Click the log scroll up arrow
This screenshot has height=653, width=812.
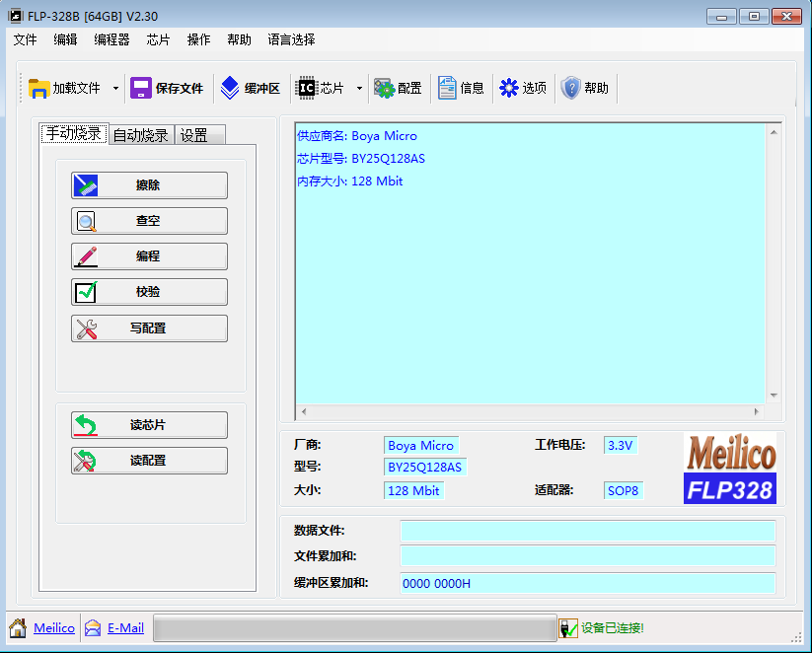pos(774,132)
